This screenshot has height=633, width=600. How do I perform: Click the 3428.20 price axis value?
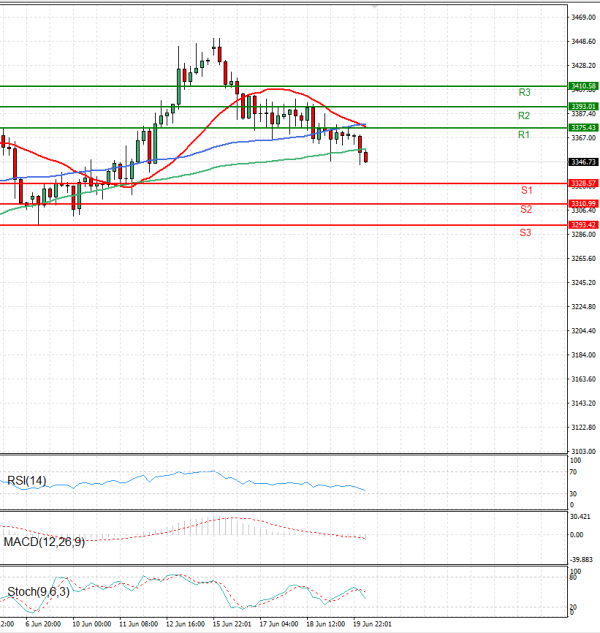(x=583, y=65)
